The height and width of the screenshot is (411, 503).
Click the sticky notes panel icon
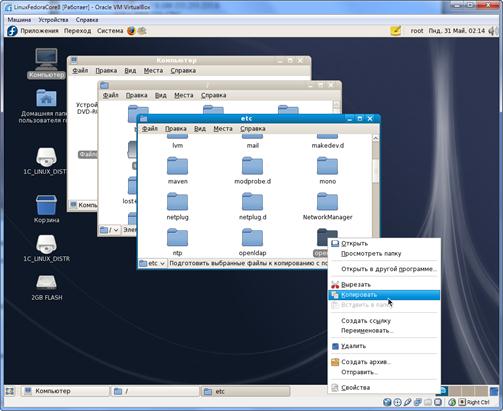point(395,31)
